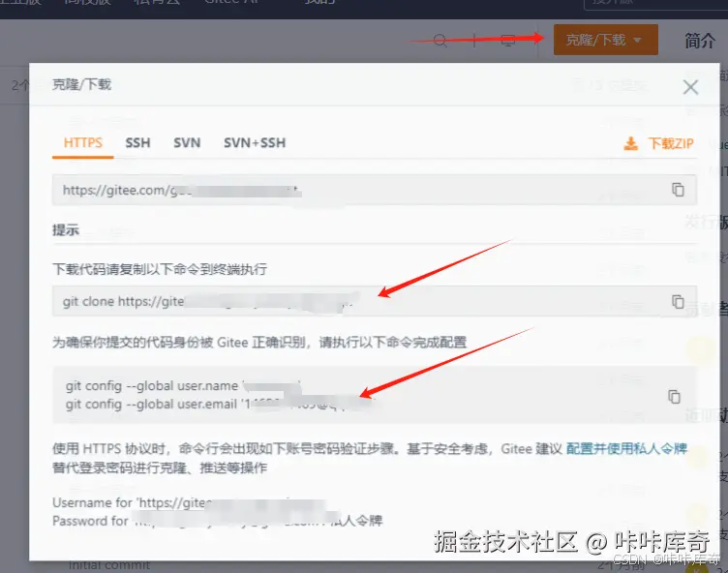Click the 简介 heading behind dialog
The image size is (728, 573).
click(700, 41)
